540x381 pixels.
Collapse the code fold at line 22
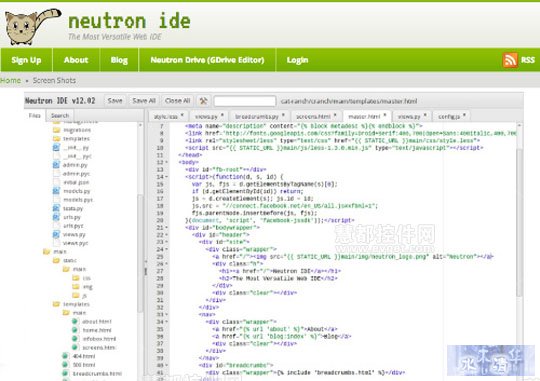pyautogui.click(x=167, y=235)
